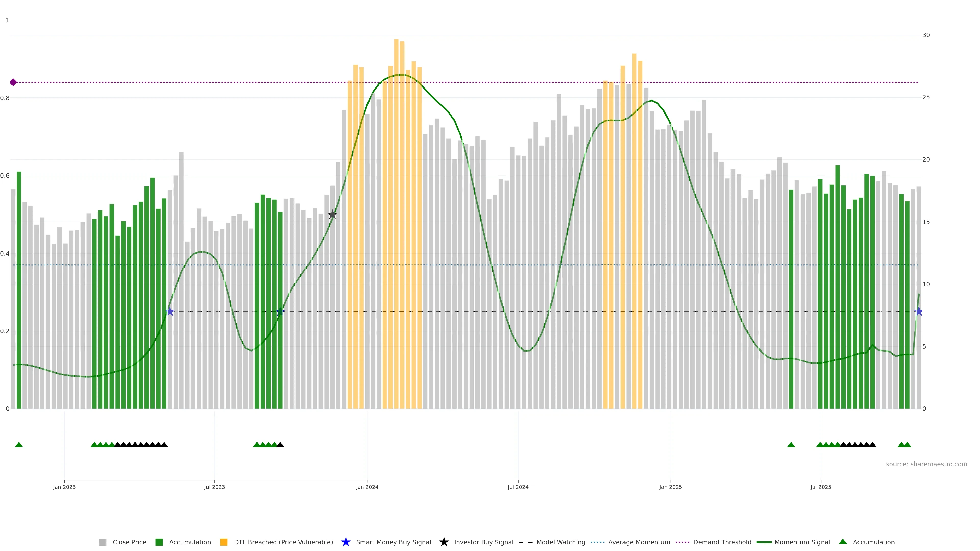Hide the Model Watching dashed line series
This screenshot has height=551, width=980.
click(x=560, y=542)
